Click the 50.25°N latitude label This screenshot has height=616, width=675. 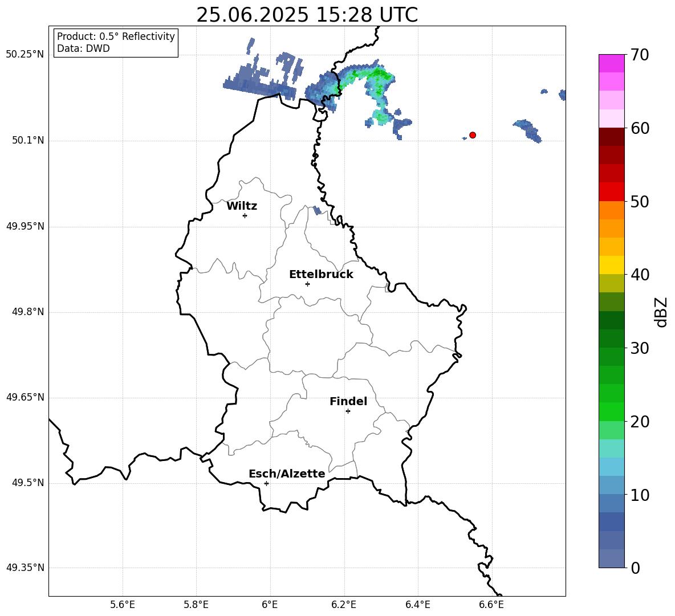click(x=25, y=55)
